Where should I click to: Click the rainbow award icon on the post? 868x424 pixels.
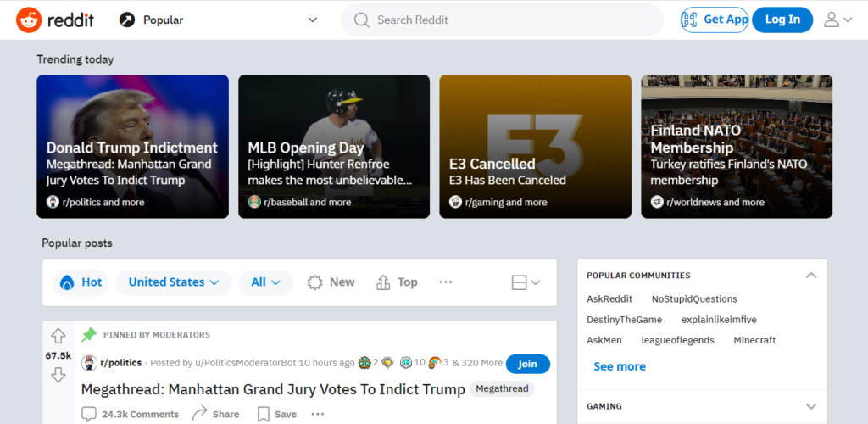(435, 363)
